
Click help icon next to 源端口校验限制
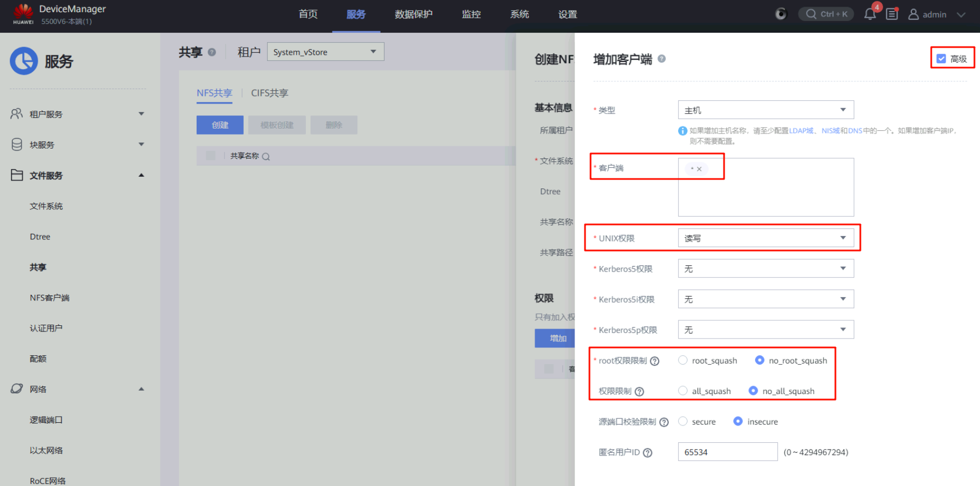664,422
